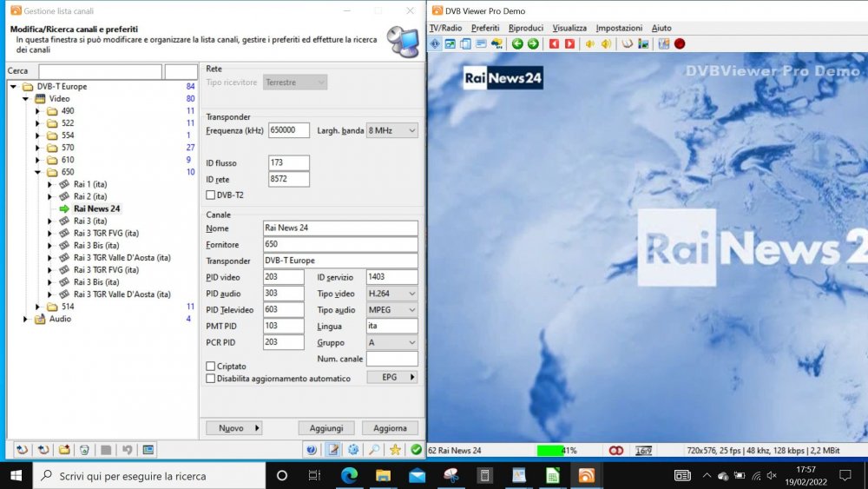The image size is (868, 489).
Task: Open the Largh. banda 8 MHz dropdown
Action: [392, 130]
